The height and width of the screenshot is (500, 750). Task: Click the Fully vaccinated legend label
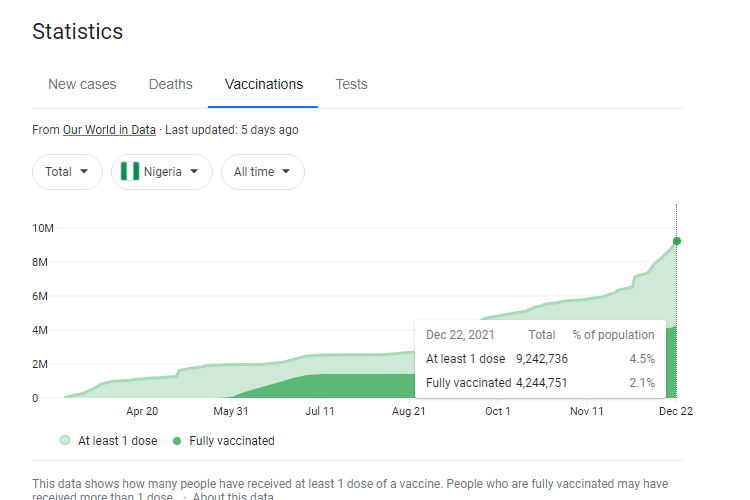232,441
